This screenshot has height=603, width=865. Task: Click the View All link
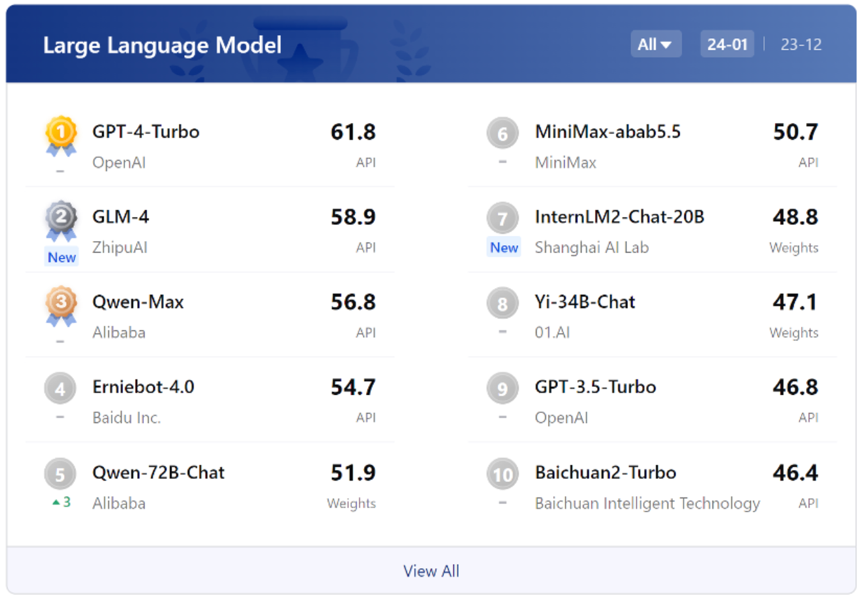pyautogui.click(x=431, y=571)
